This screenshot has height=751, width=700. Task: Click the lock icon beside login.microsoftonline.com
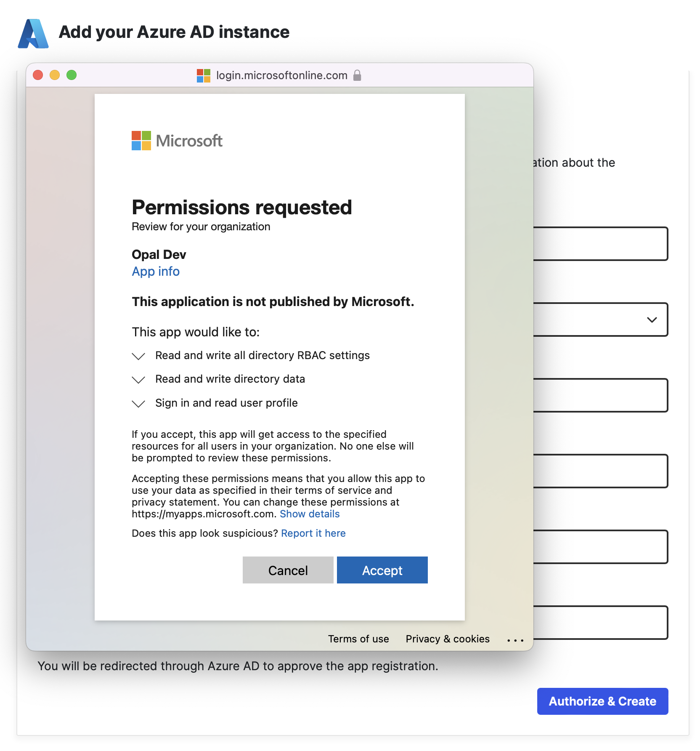pyautogui.click(x=357, y=75)
